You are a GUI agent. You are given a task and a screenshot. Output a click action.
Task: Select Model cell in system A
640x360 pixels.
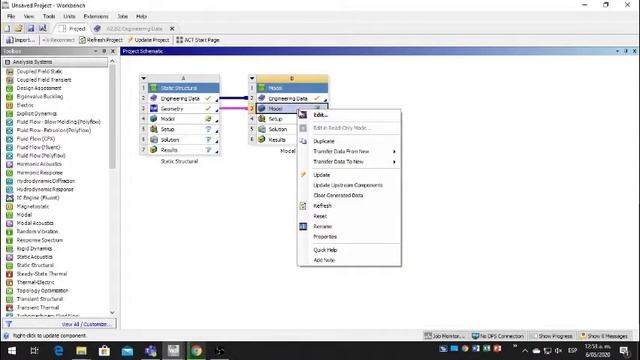[183, 119]
